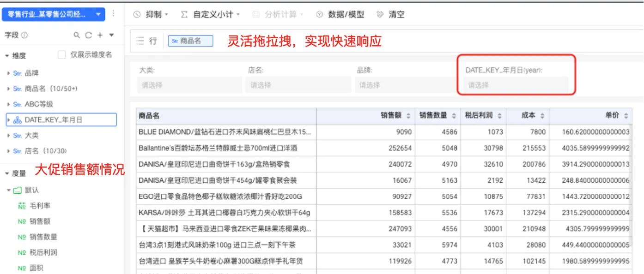This screenshot has height=274, width=644.
Task: Click the refresh fields icon
Action: click(x=88, y=35)
